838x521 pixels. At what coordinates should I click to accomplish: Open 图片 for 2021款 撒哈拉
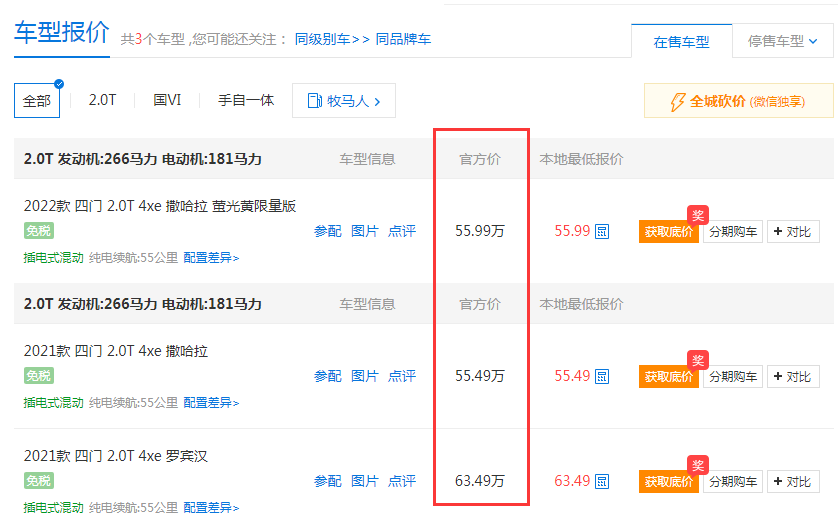tap(364, 376)
